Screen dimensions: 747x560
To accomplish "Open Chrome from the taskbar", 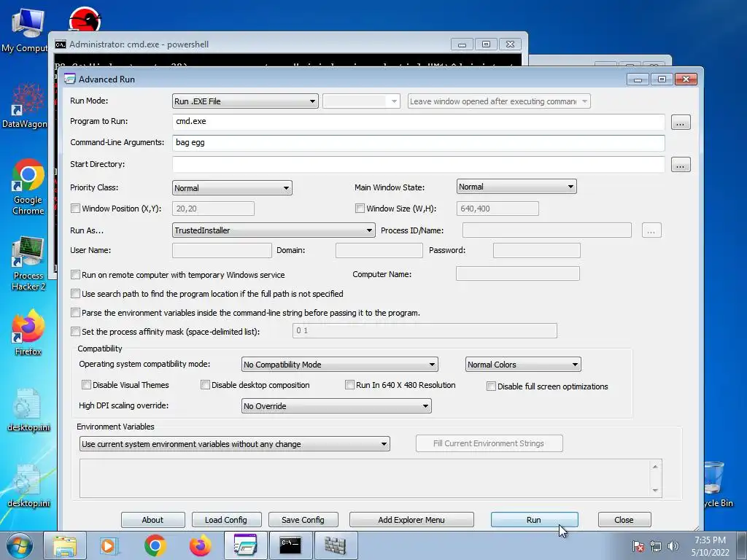I will click(x=155, y=545).
